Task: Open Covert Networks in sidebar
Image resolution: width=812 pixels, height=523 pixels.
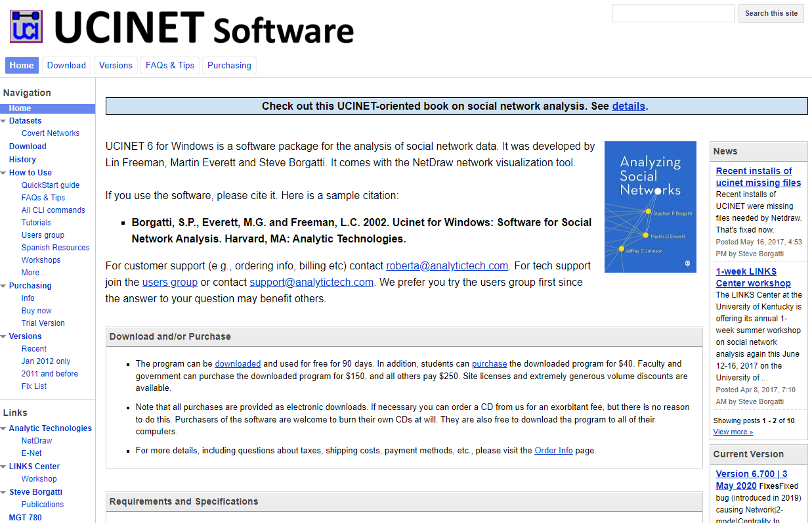Action: pyautogui.click(x=51, y=133)
